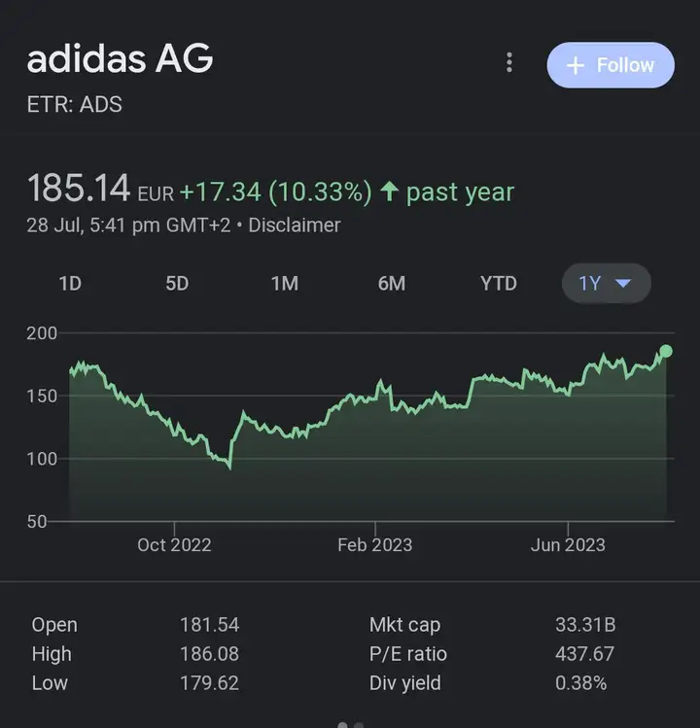Click the ETR: ADS ticker label
The height and width of the screenshot is (728, 700).
(x=74, y=104)
